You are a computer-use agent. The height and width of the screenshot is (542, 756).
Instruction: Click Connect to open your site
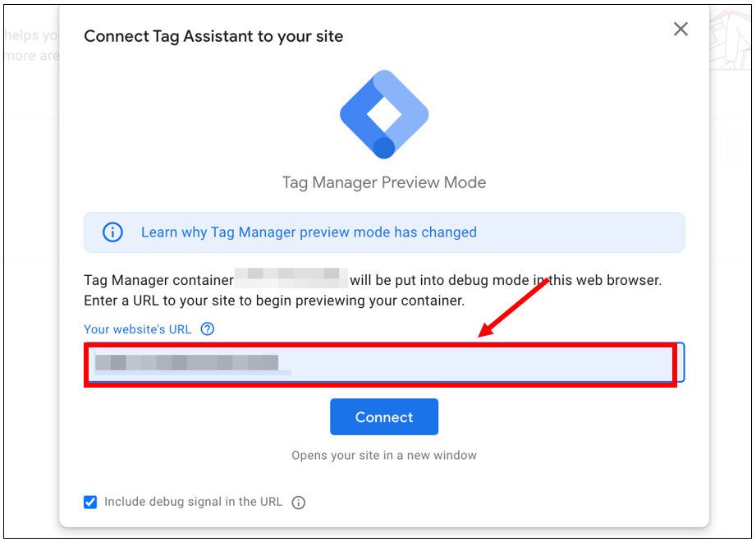[383, 416]
